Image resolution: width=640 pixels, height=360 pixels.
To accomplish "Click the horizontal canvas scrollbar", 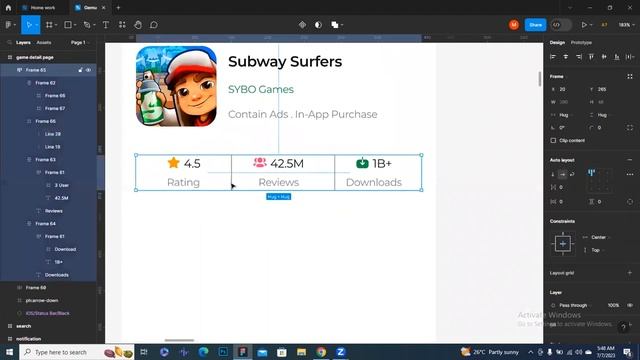I will (x=179, y=340).
